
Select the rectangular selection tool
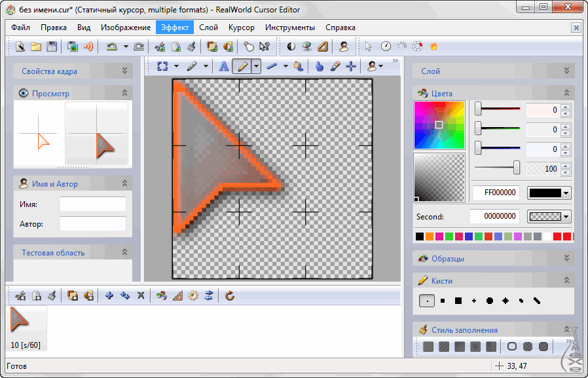(161, 66)
